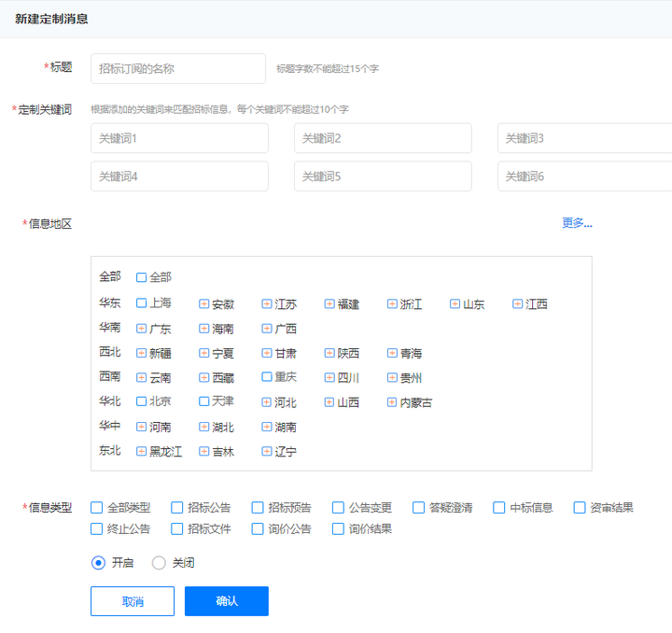Image resolution: width=672 pixels, height=633 pixels.
Task: Focus the 关键词1 input field
Action: click(x=179, y=138)
